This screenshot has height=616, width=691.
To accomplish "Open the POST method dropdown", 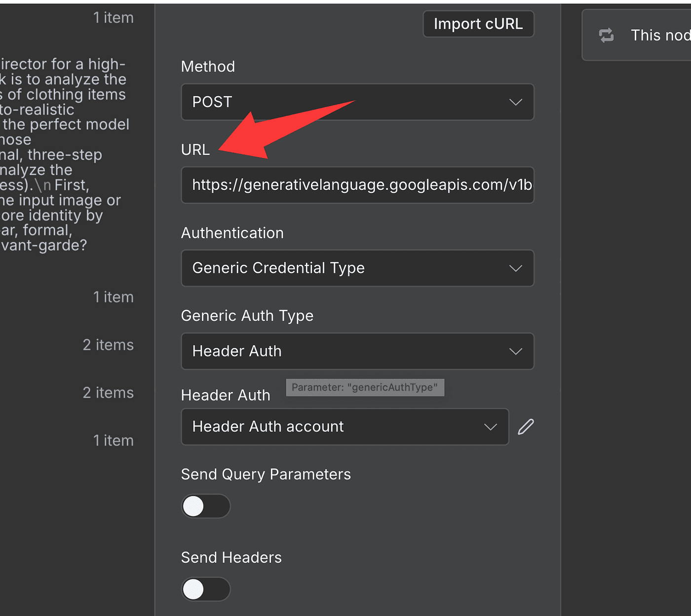I will (357, 102).
